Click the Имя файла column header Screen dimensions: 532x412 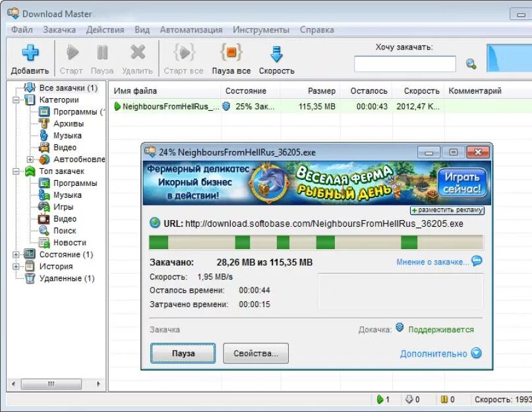click(165, 91)
